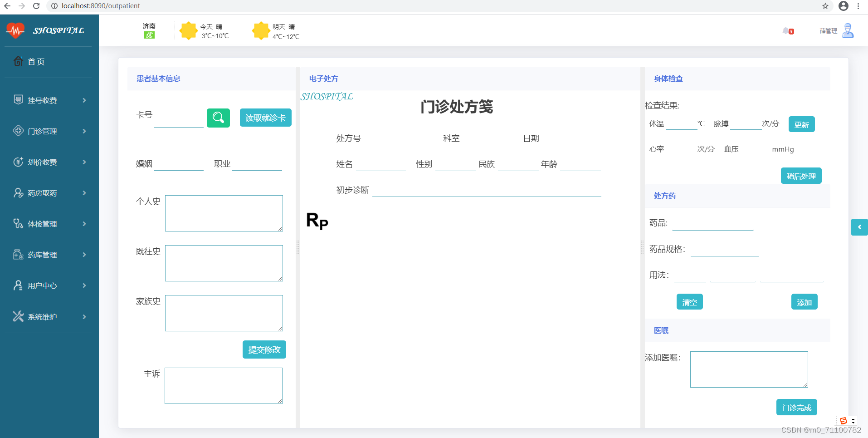Click the 读取就诊卡 button
This screenshot has width=868, height=438.
pyautogui.click(x=266, y=118)
